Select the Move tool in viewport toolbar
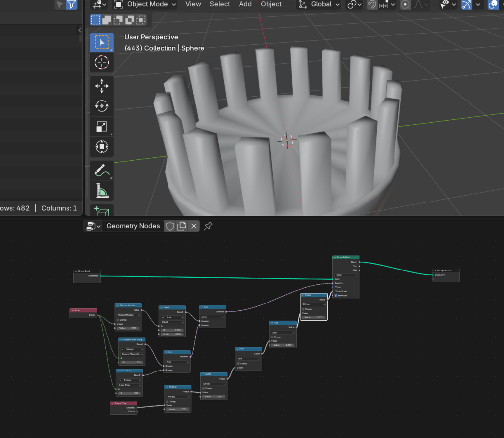Image resolution: width=504 pixels, height=438 pixels. [101, 85]
